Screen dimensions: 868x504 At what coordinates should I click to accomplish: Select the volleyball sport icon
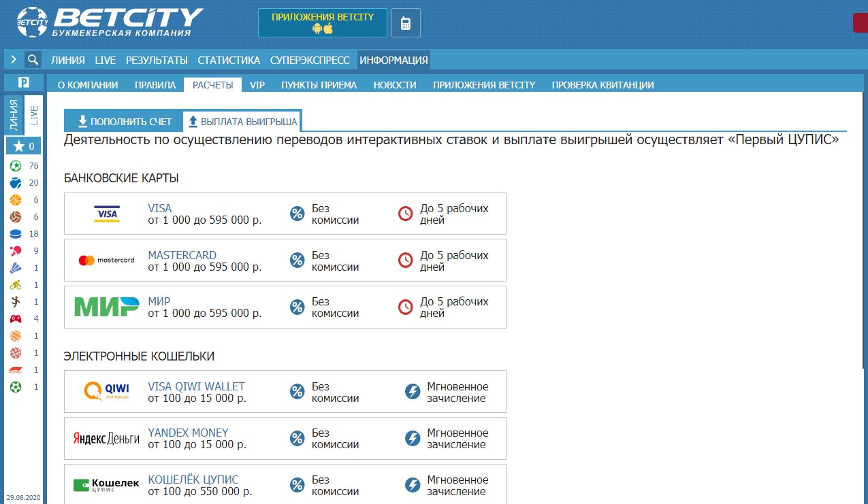(x=16, y=217)
